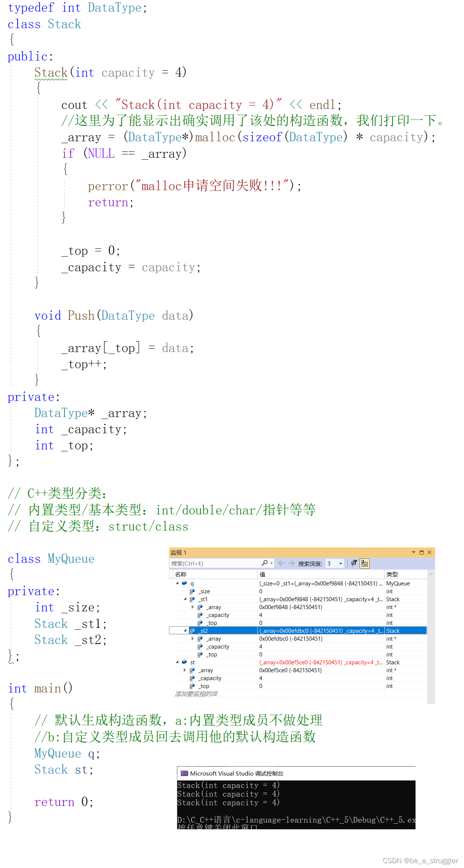This screenshot has width=464, height=868.
Task: Click the first console output line Stack(int capacity = 4)
Action: [228, 785]
